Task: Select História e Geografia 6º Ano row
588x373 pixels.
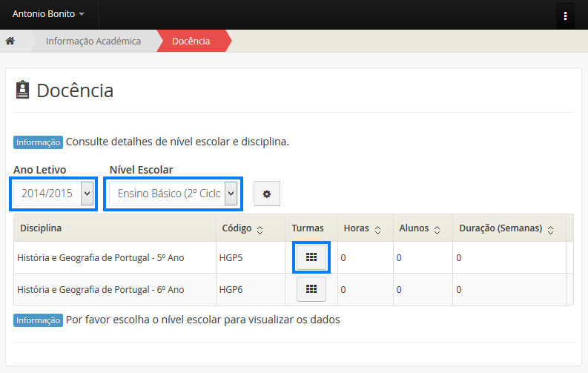Action: [100, 290]
